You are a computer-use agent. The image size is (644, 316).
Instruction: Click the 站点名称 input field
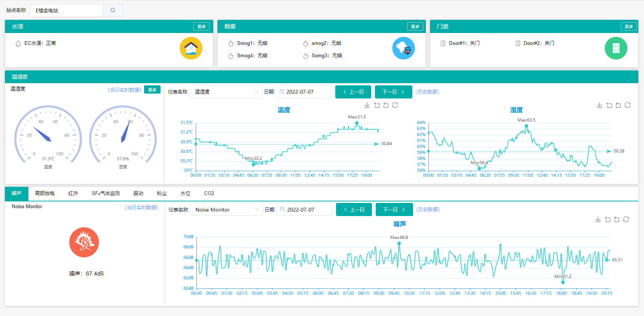coord(66,10)
